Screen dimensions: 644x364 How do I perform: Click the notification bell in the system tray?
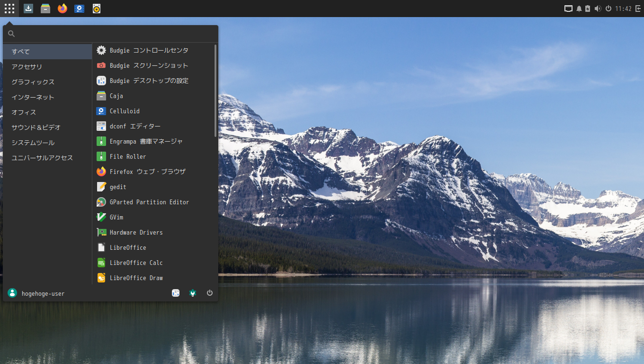pos(579,8)
